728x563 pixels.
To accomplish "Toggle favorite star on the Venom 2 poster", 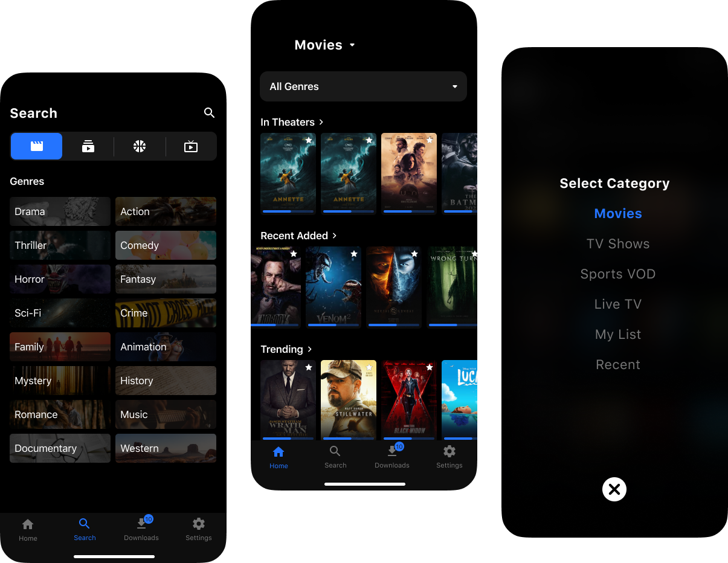I will 354,254.
